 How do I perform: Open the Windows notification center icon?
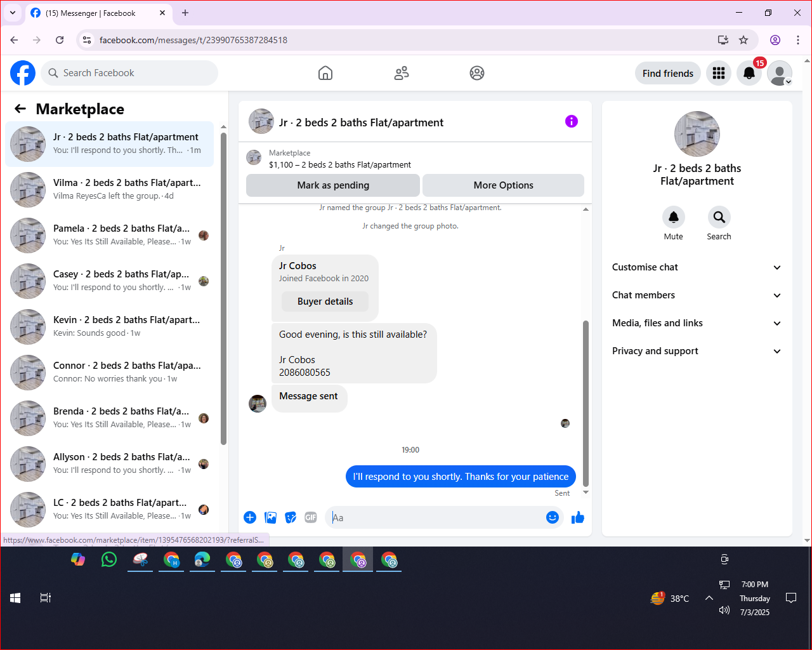(x=791, y=598)
